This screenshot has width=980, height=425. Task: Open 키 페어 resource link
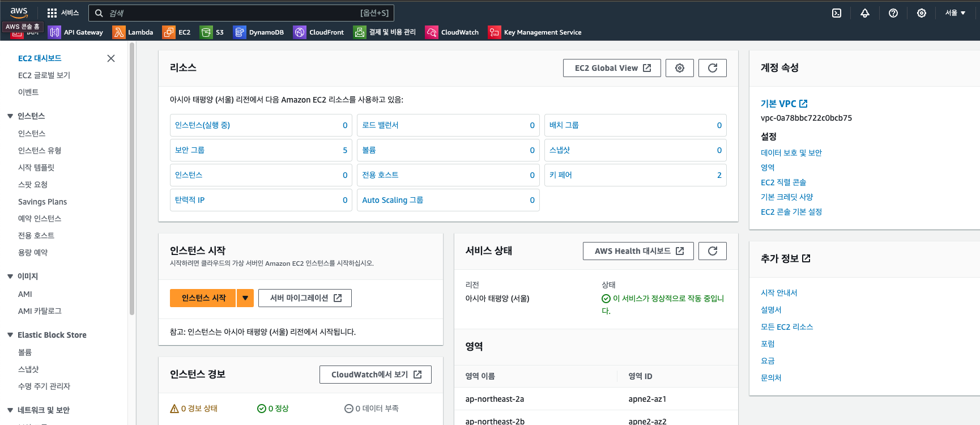coord(561,175)
